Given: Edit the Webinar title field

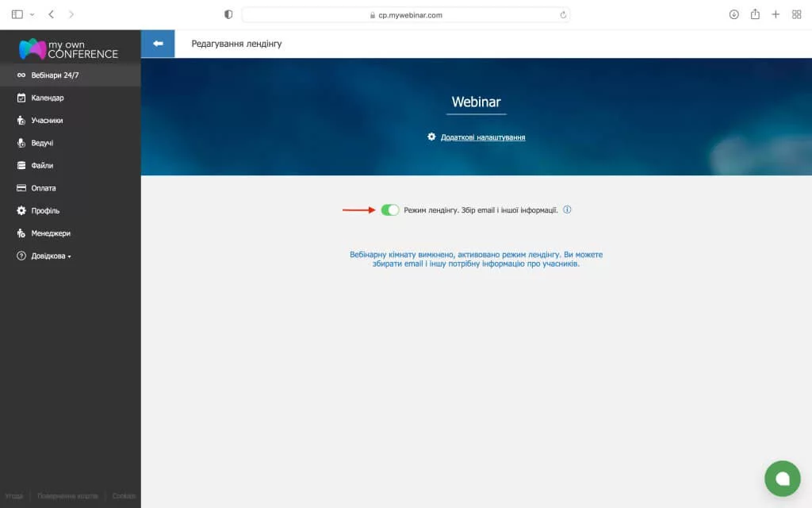Looking at the screenshot, I should coord(476,102).
